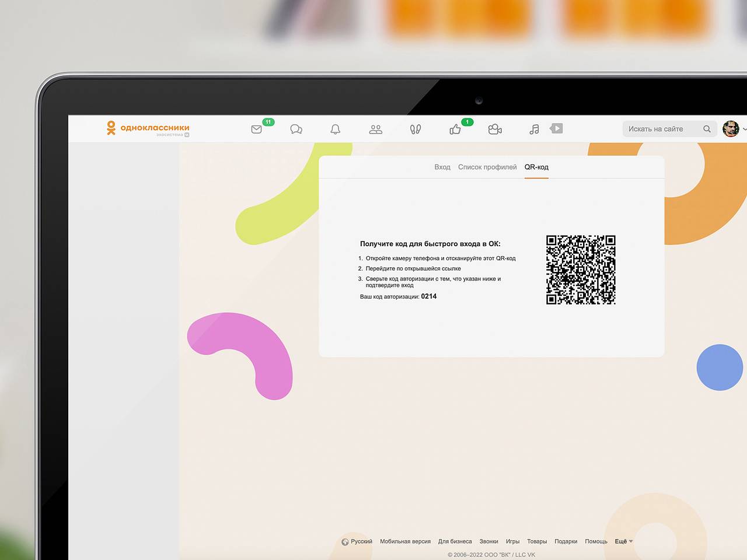Viewport: 747px width, 560px height.
Task: Click the step Сверьте код авторизации text
Action: click(433, 282)
